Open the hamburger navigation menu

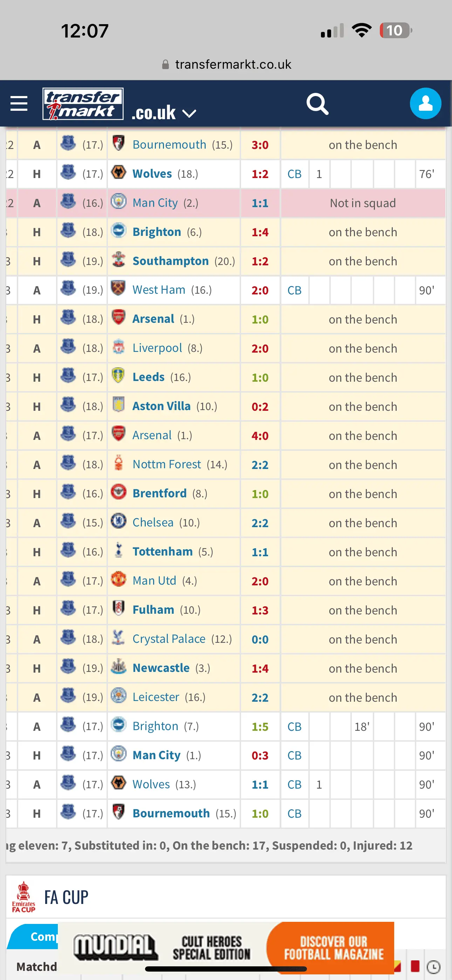point(19,103)
